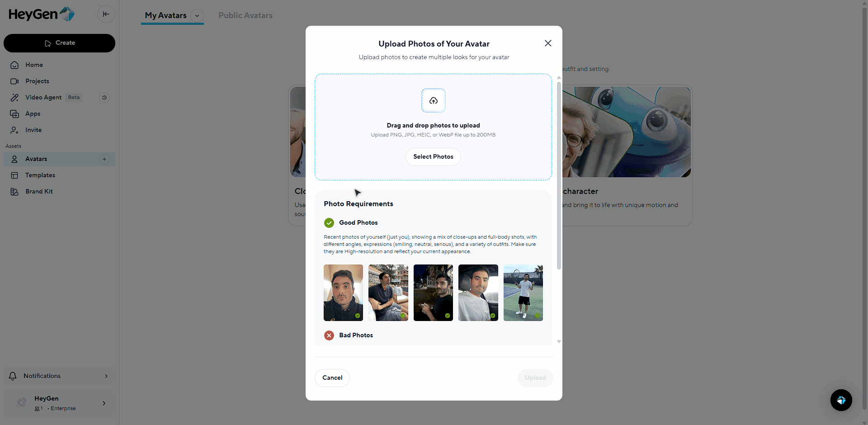Select the tennis court example photo
Screen dimensions: 868x425
(523, 293)
